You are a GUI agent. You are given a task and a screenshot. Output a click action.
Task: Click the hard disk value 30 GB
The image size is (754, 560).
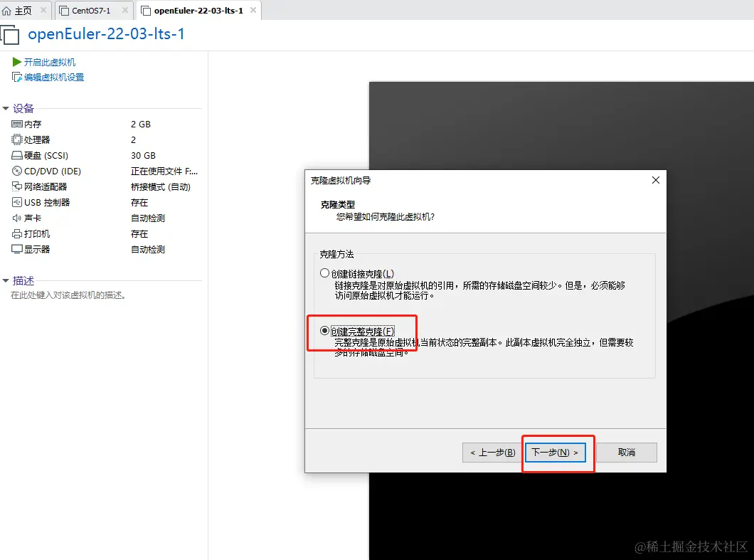pyautogui.click(x=143, y=155)
